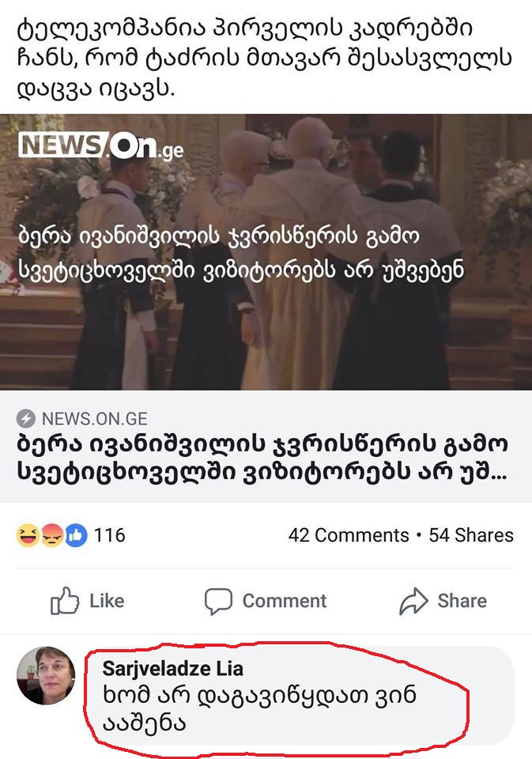Open the NEWS.ON.GE source link

coord(94,419)
